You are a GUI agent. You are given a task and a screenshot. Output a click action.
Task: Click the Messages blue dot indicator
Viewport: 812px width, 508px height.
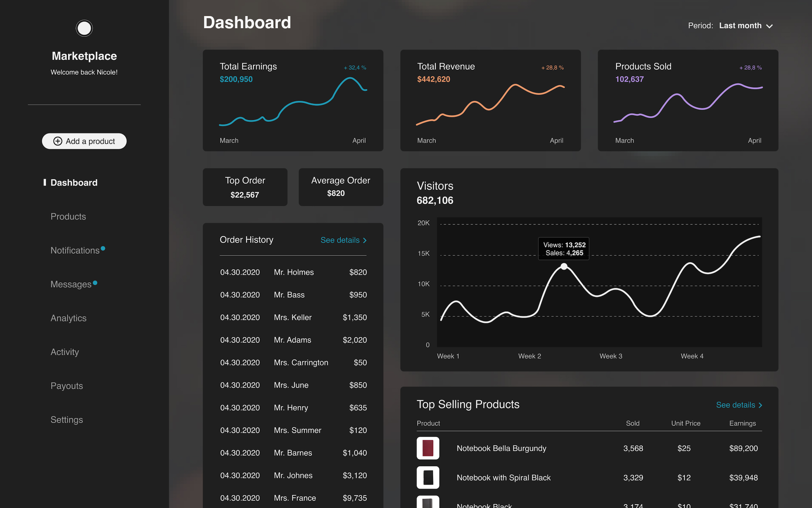coord(95,283)
